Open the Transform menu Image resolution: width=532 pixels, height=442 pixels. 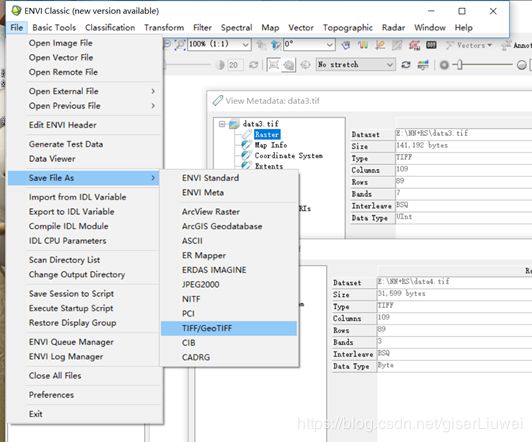pyautogui.click(x=164, y=27)
